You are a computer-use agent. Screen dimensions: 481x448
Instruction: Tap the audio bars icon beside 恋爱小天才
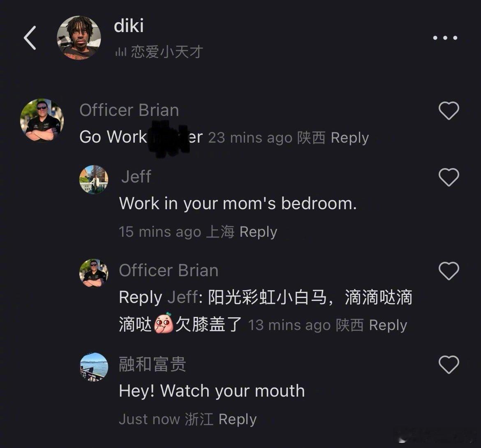tap(120, 52)
